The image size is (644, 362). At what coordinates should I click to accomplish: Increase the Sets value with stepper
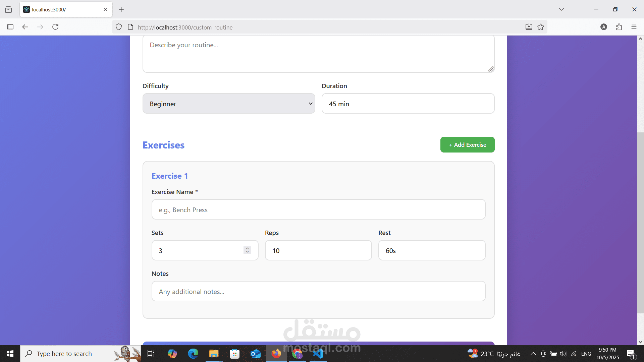coord(247,248)
